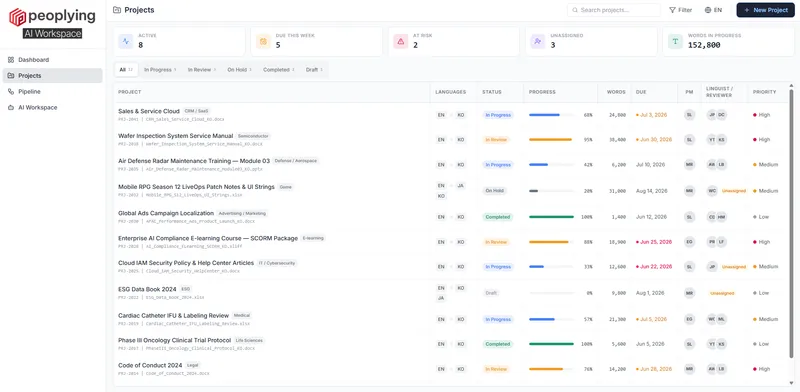The width and height of the screenshot is (800, 392).
Task: Click the Unassigned person icon
Action: [x=538, y=41]
